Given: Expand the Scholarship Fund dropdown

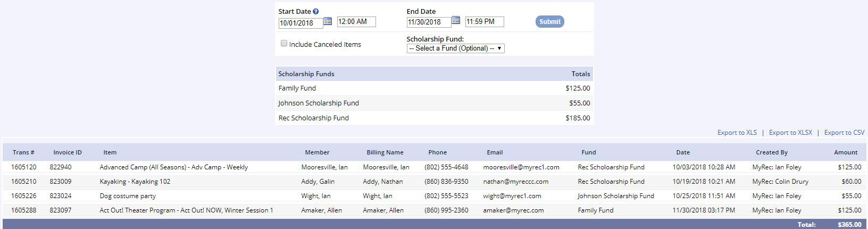Looking at the screenshot, I should [455, 48].
